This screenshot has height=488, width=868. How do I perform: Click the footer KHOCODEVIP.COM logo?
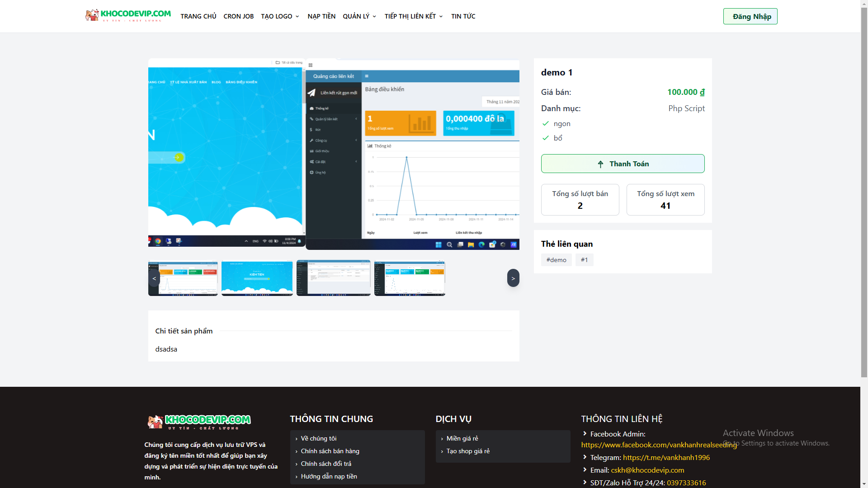(199, 422)
